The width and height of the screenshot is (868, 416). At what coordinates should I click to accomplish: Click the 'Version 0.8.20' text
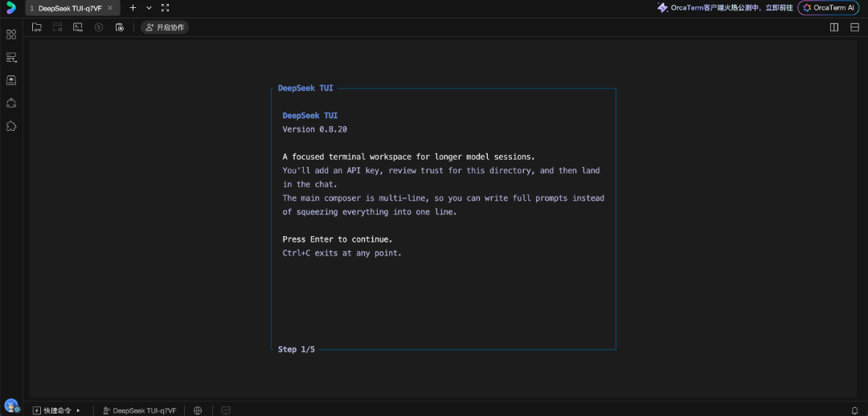click(315, 129)
